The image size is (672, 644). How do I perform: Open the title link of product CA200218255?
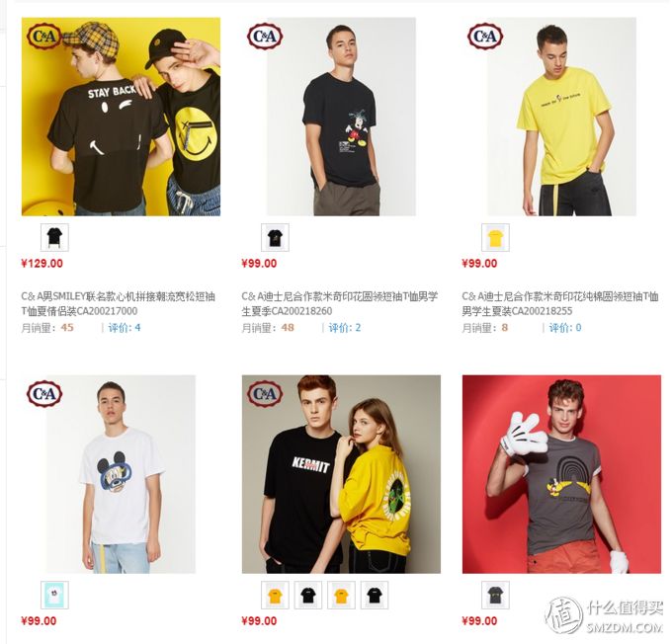coord(560,303)
